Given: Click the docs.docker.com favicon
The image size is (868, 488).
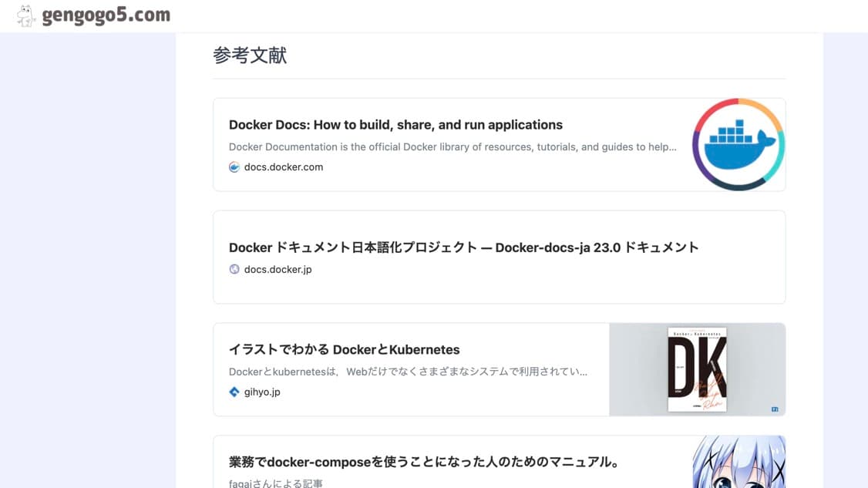Looking at the screenshot, I should point(234,167).
